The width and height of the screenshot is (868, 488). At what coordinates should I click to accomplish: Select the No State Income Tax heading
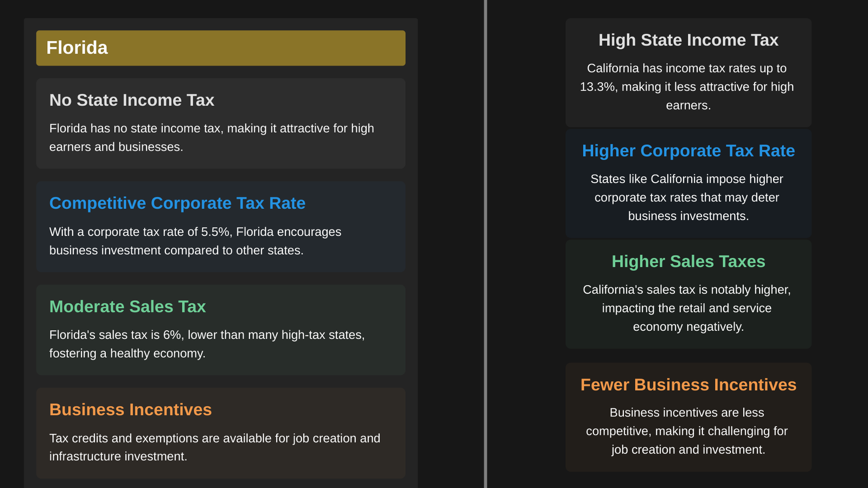click(132, 100)
